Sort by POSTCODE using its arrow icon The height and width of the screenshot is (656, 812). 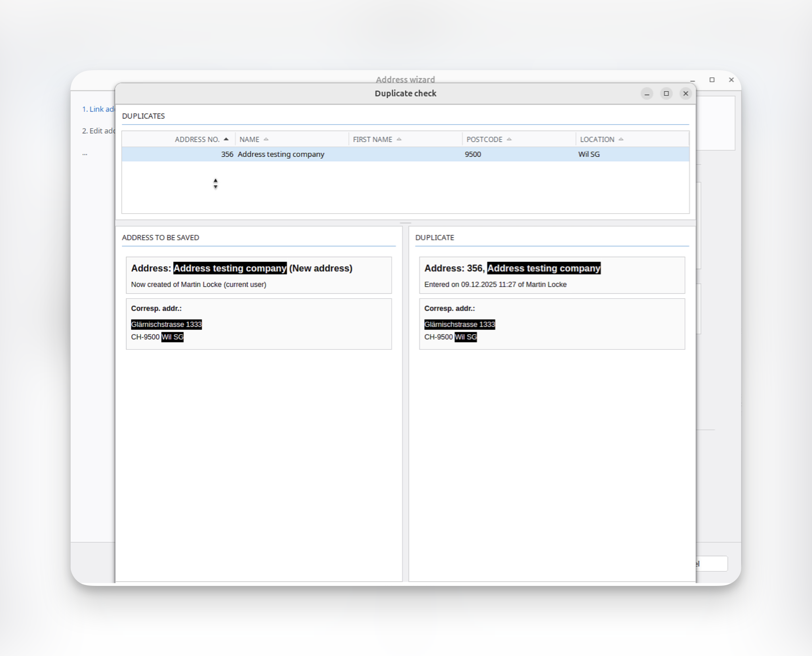(509, 139)
